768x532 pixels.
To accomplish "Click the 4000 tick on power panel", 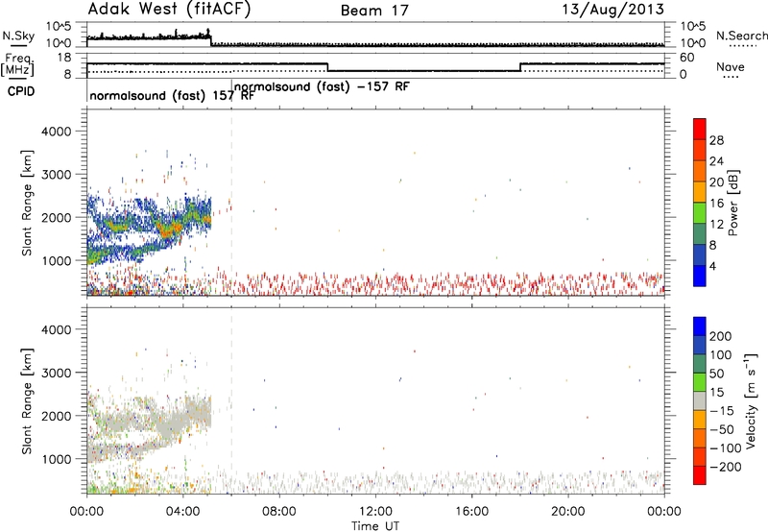I will pos(57,132).
